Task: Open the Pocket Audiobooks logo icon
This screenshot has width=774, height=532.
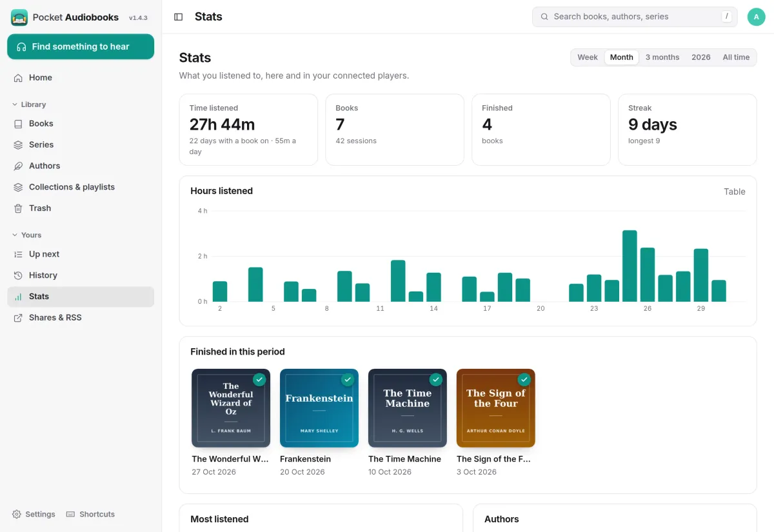Action: [19, 17]
